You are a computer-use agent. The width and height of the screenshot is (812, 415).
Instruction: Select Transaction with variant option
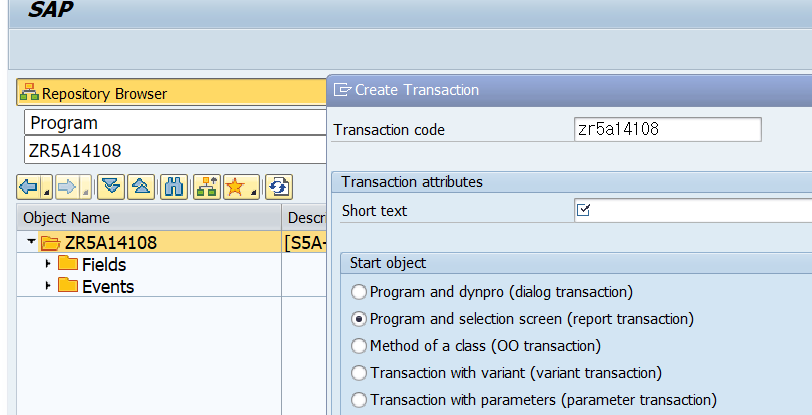pos(358,373)
